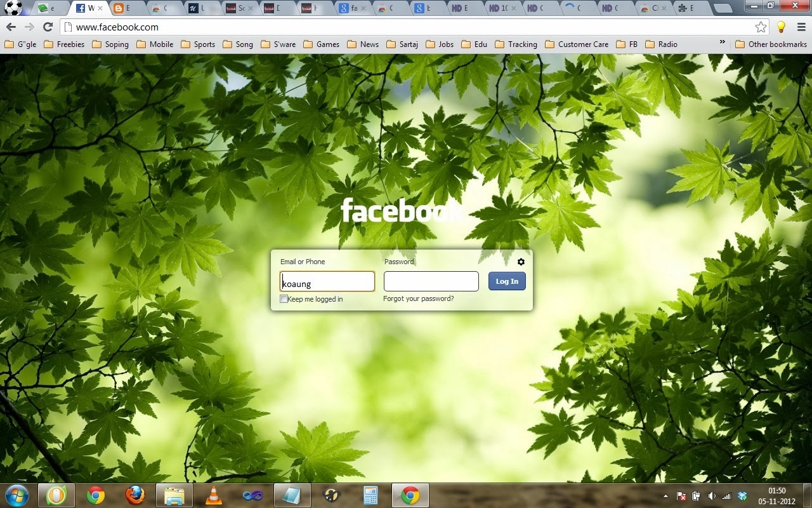Viewport: 812px width, 508px height.
Task: Click the Action Center flag icon
Action: (681, 496)
